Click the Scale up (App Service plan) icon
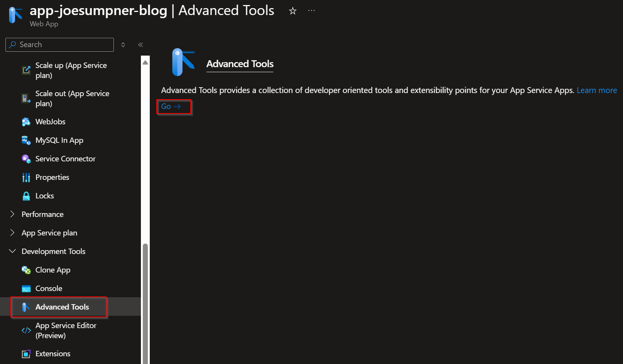The height and width of the screenshot is (364, 623). pyautogui.click(x=26, y=70)
